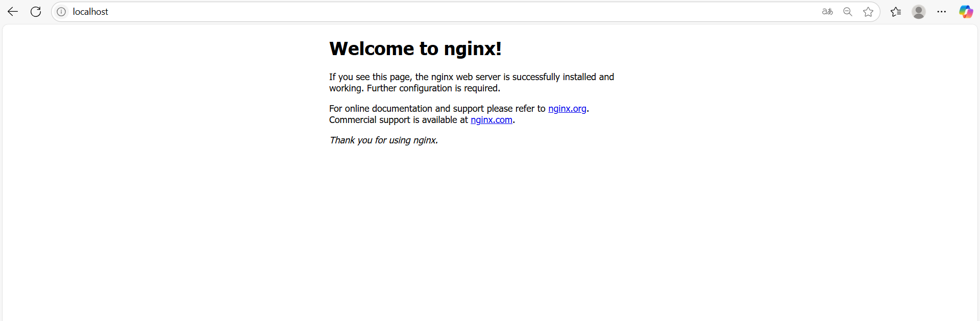Add this page to favorites with the star

coord(868,12)
